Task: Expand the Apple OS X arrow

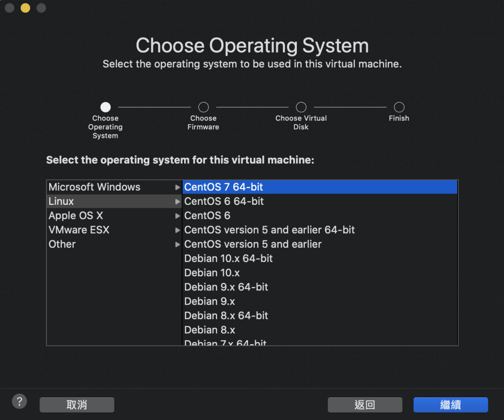Action: click(x=177, y=216)
